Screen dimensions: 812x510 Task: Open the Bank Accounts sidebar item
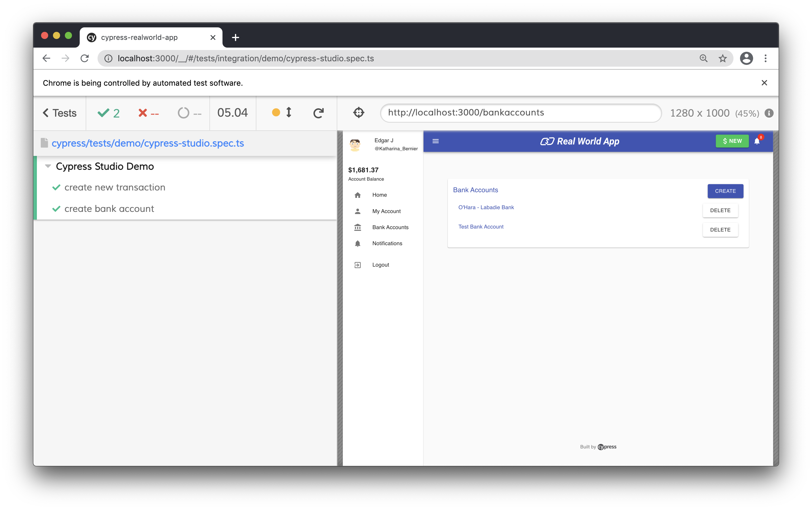tap(390, 227)
